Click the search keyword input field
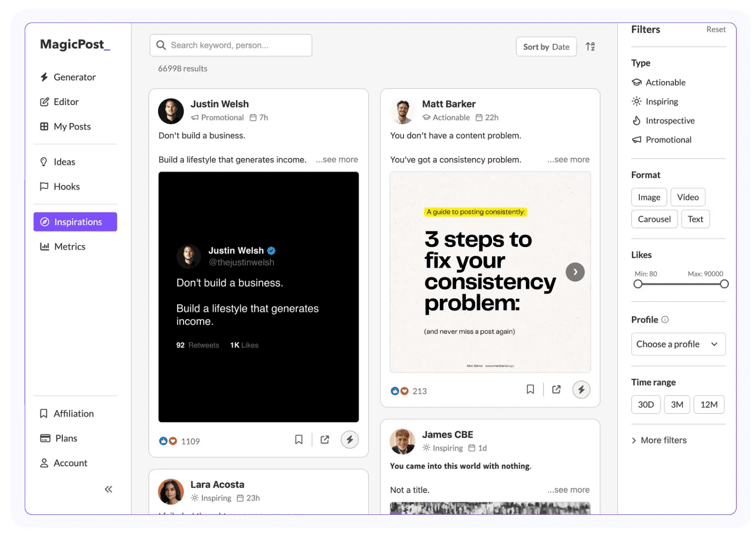Viewport: 756px width, 536px height. tap(231, 46)
